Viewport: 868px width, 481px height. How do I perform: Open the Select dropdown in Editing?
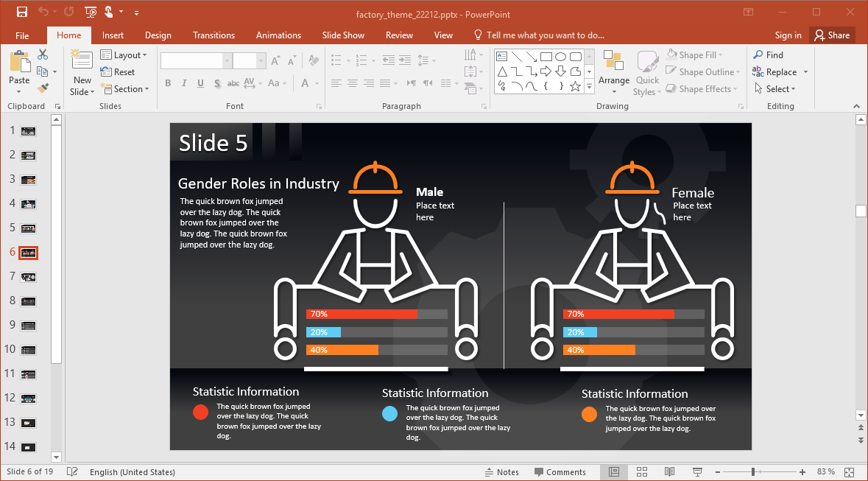pyautogui.click(x=776, y=89)
